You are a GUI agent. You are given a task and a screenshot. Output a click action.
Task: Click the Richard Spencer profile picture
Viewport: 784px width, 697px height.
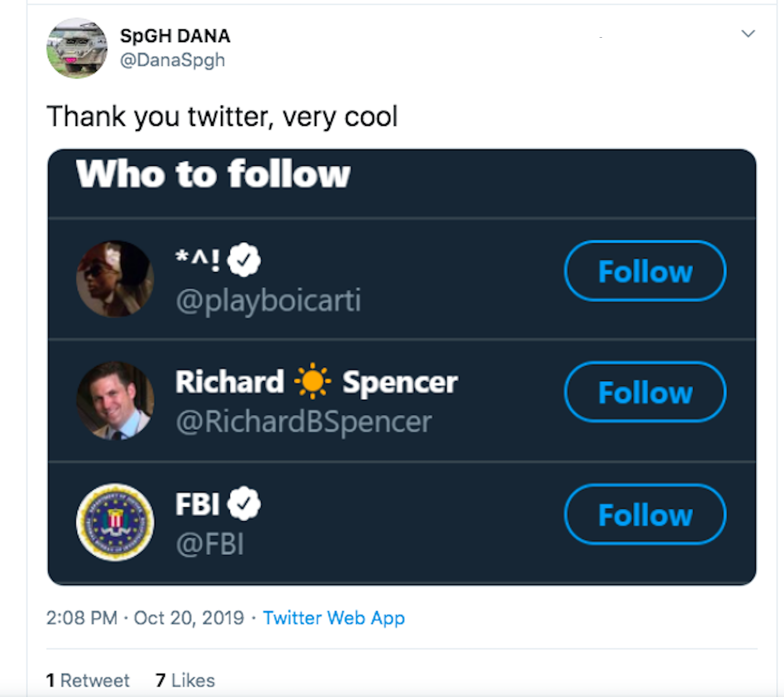pyautogui.click(x=115, y=401)
